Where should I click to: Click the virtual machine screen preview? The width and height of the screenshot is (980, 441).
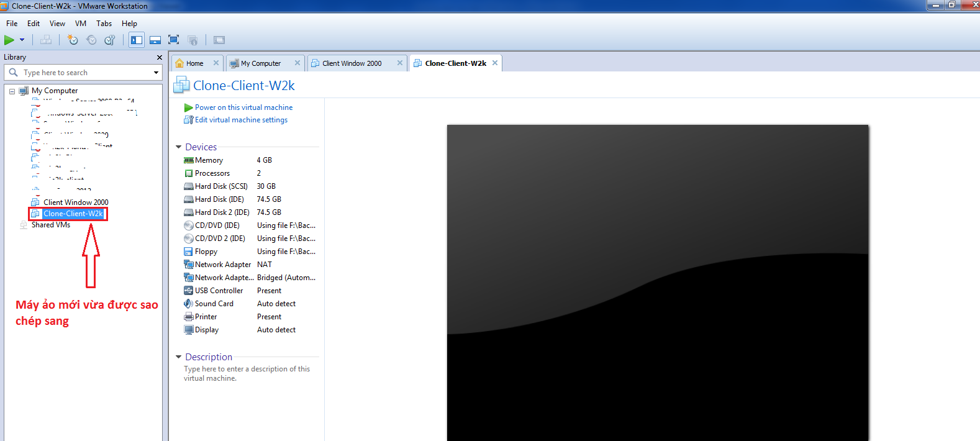pos(658,283)
